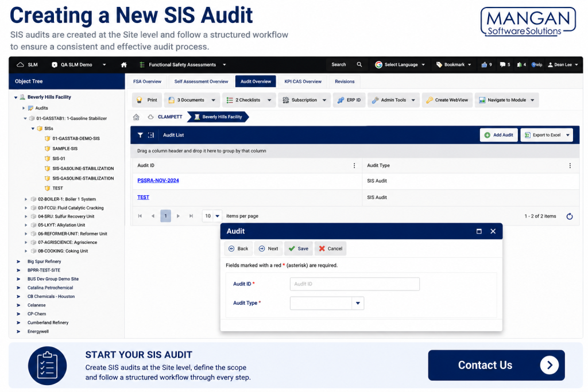The width and height of the screenshot is (588, 392).
Task: Open the PSSRA-NOV-2024 audit link
Action: coord(158,181)
